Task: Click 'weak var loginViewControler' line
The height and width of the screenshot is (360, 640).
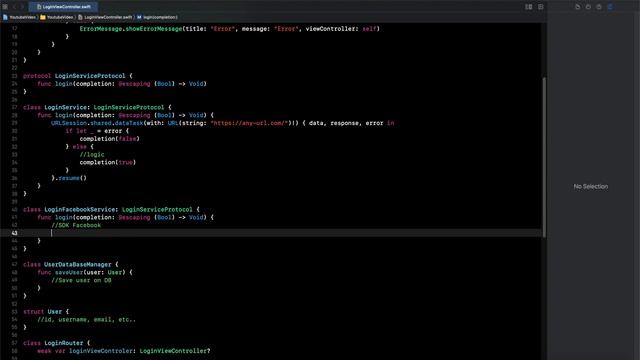Action: coord(124,351)
